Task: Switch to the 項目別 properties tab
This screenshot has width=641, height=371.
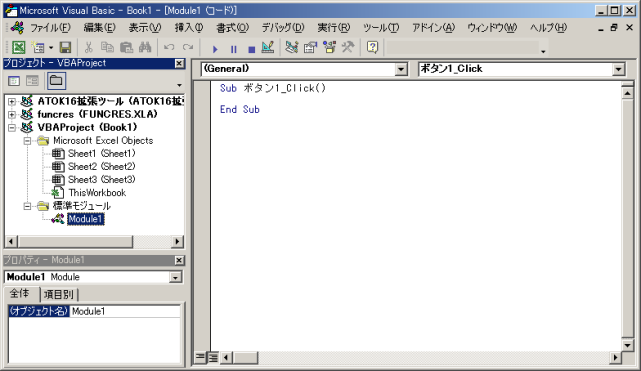Action: [58, 295]
